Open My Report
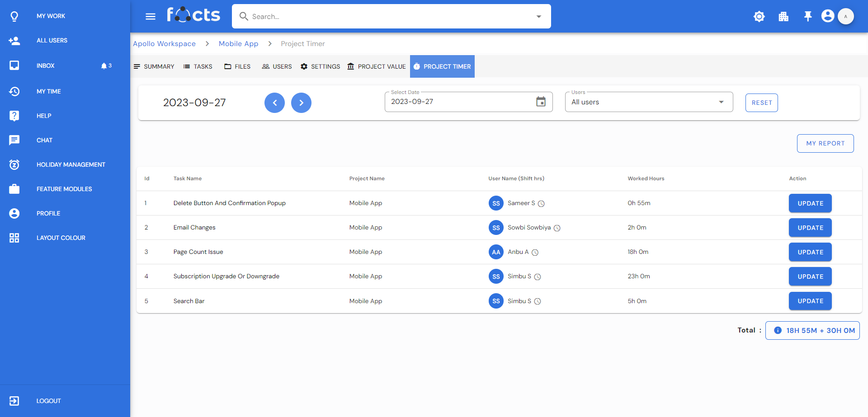 [825, 143]
